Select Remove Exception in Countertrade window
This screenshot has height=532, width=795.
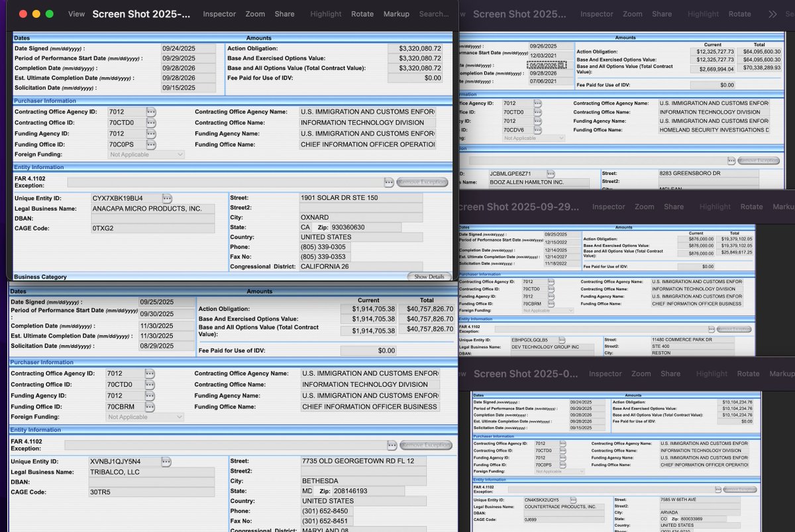tap(740, 490)
